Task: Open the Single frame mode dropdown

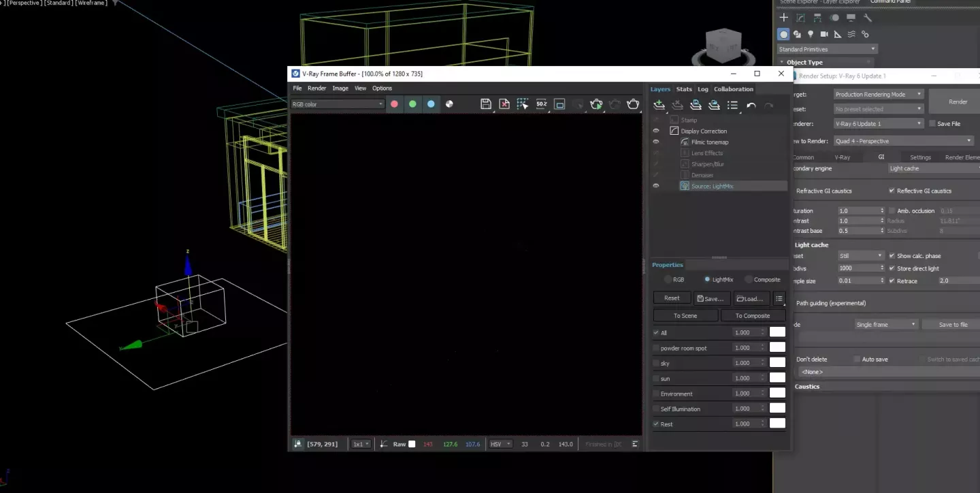Action: coord(886,325)
